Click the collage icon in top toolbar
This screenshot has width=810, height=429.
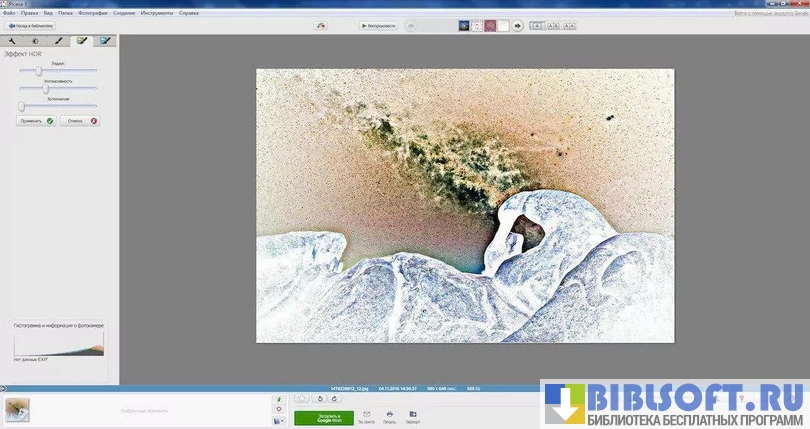click(x=320, y=26)
